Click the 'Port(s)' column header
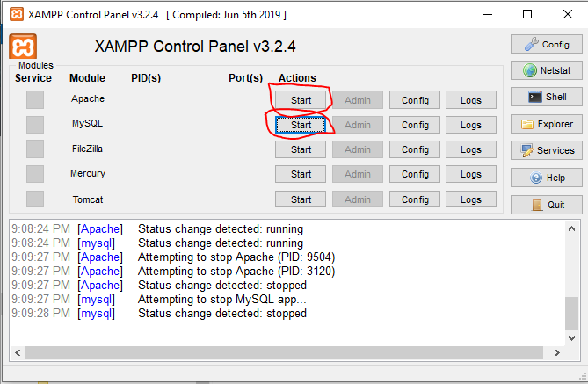The width and height of the screenshot is (588, 384). coord(245,78)
